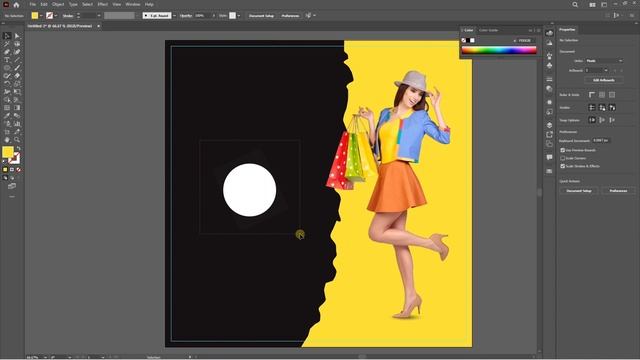
Task: Click Document Setup in Quick Actions
Action: point(579,191)
